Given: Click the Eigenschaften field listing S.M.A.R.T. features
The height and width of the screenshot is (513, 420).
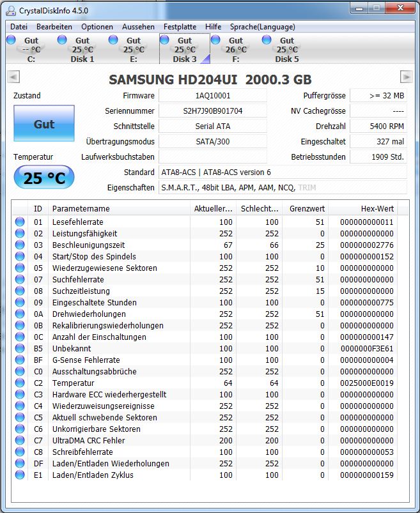Looking at the screenshot, I should [283, 188].
